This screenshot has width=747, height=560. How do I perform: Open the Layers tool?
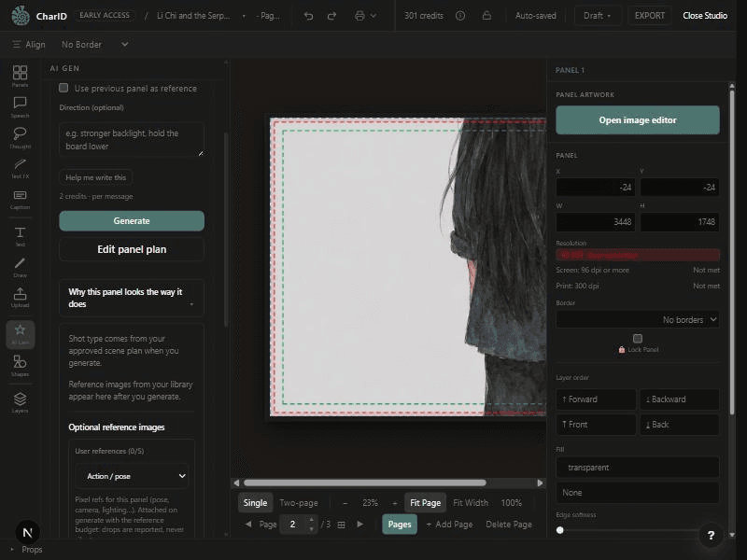(20, 402)
